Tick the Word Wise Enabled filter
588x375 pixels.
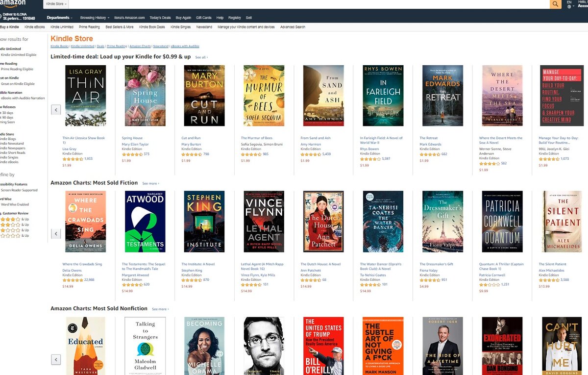tap(14, 204)
